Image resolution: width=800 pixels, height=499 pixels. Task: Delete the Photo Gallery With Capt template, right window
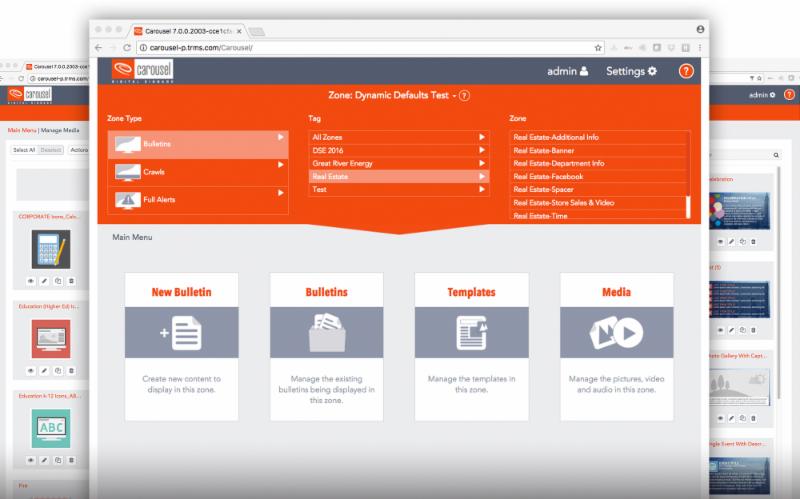(754, 418)
